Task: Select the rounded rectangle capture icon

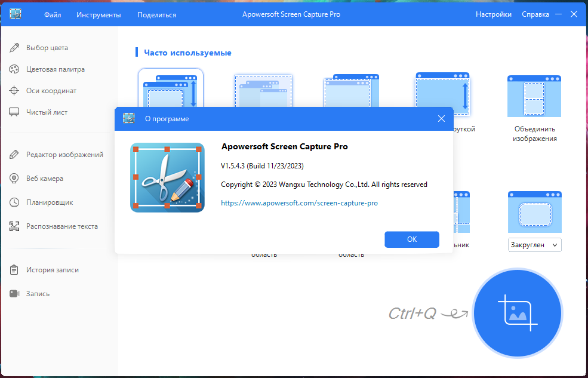Action: 535,212
